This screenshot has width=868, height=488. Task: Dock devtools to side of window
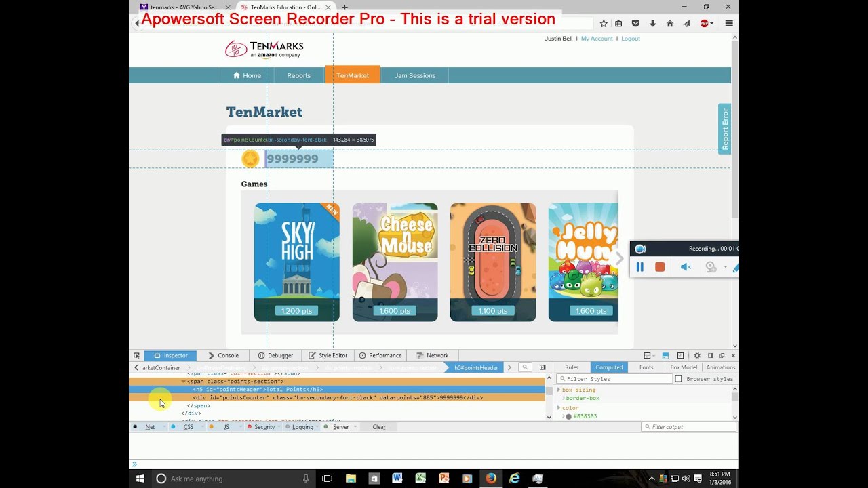tap(710, 355)
